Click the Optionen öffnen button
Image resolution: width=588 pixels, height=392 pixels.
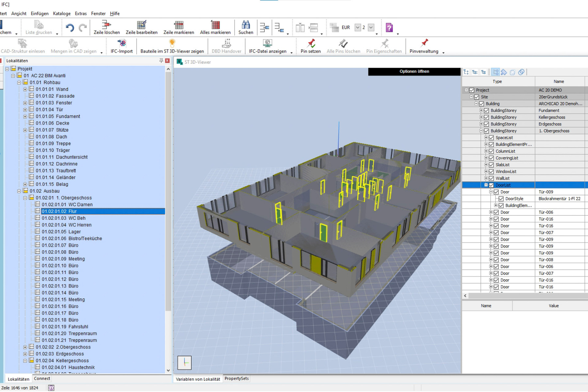(414, 72)
